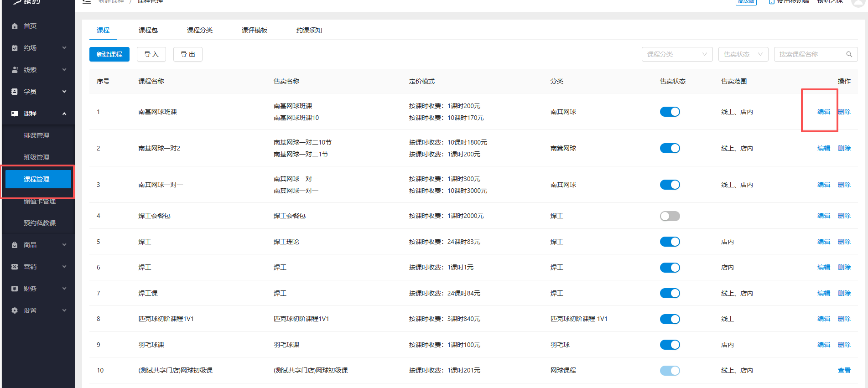Delete the 南基网球一对2 course
The width and height of the screenshot is (868, 388).
[x=844, y=148]
